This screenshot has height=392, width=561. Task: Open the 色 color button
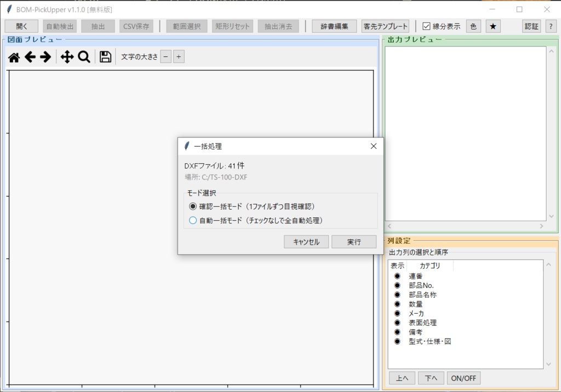tap(473, 26)
